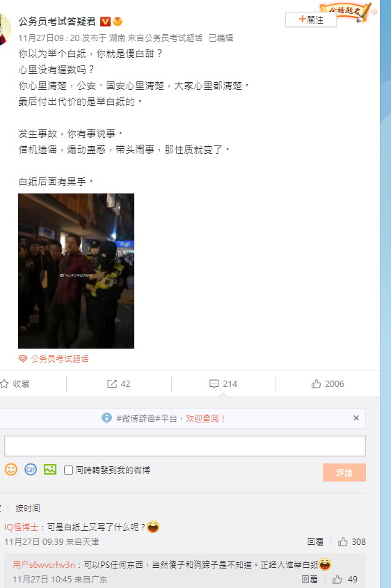Click the orange 評論 submit button
Screen dimensions: 391x588
[344, 472]
